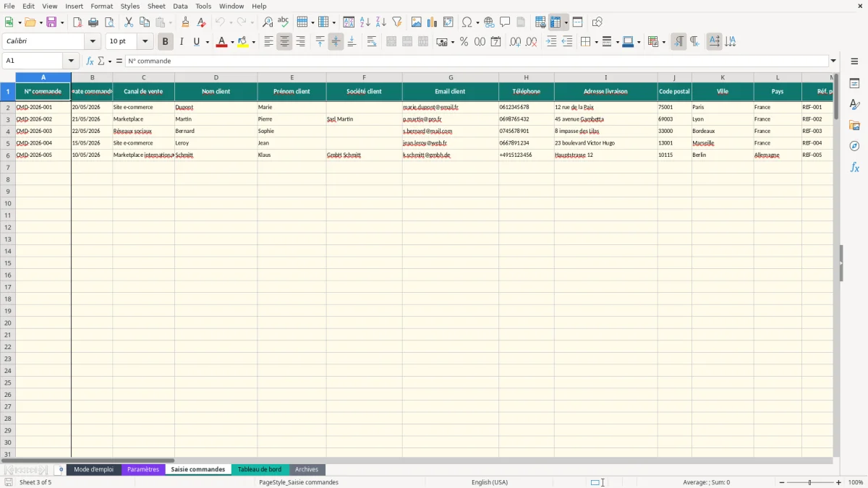Toggle Freeze Rows and Columns
The height and width of the screenshot is (488, 868).
[556, 22]
